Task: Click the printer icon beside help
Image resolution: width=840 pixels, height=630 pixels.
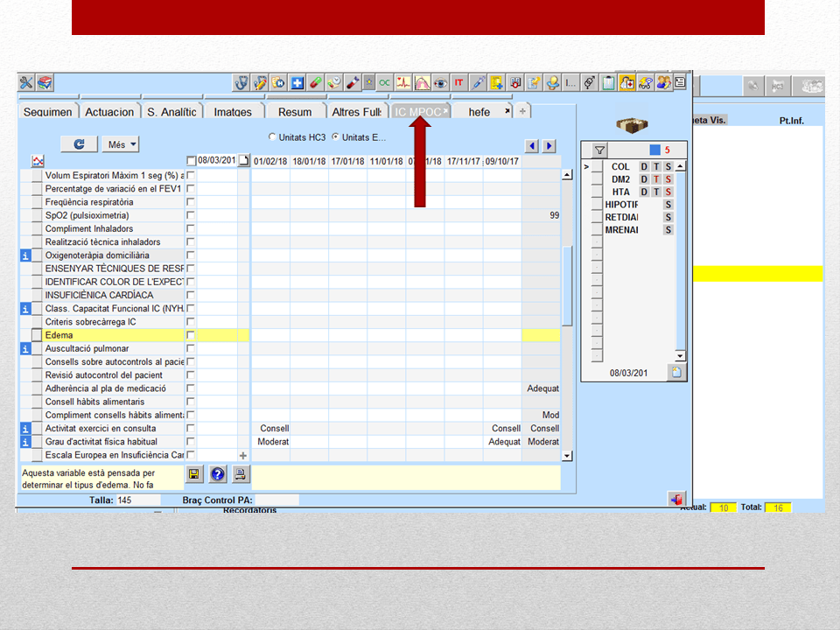Action: 240,473
